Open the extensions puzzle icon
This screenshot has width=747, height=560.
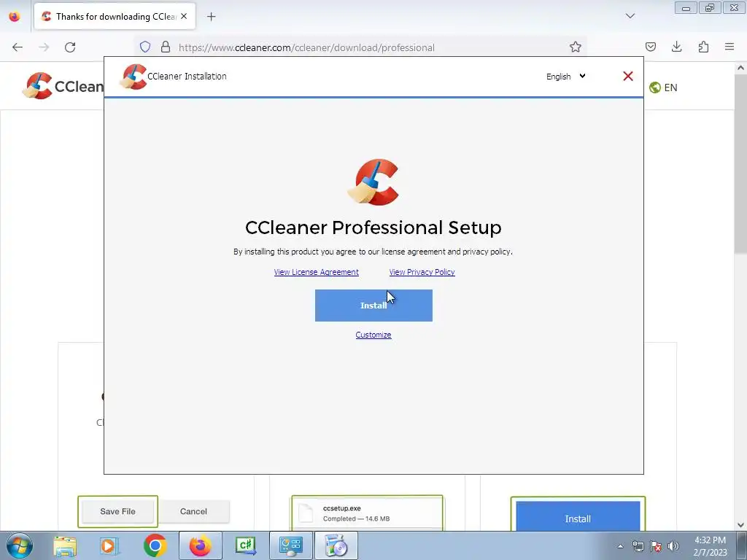tap(703, 47)
